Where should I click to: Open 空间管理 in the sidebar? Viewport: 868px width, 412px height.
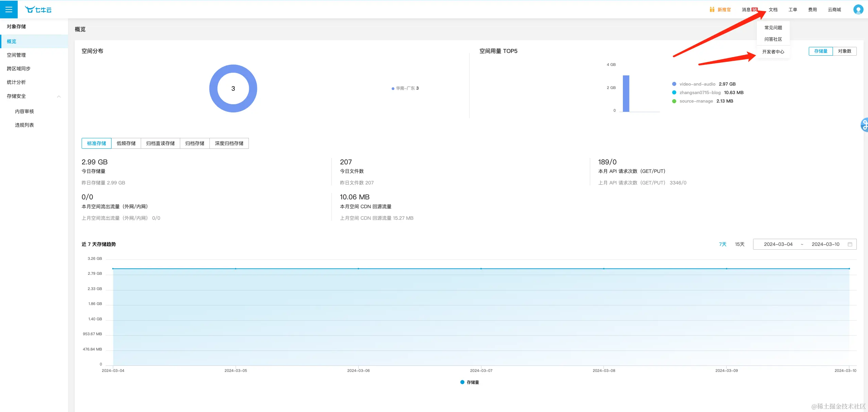(16, 55)
